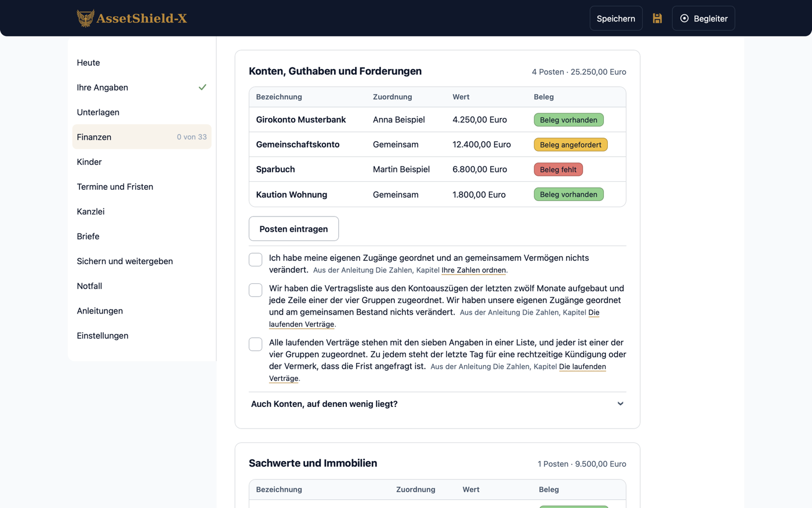Click the 'Beleg fehlt' badge for Sparbuch
The image size is (812, 508).
coord(558,170)
